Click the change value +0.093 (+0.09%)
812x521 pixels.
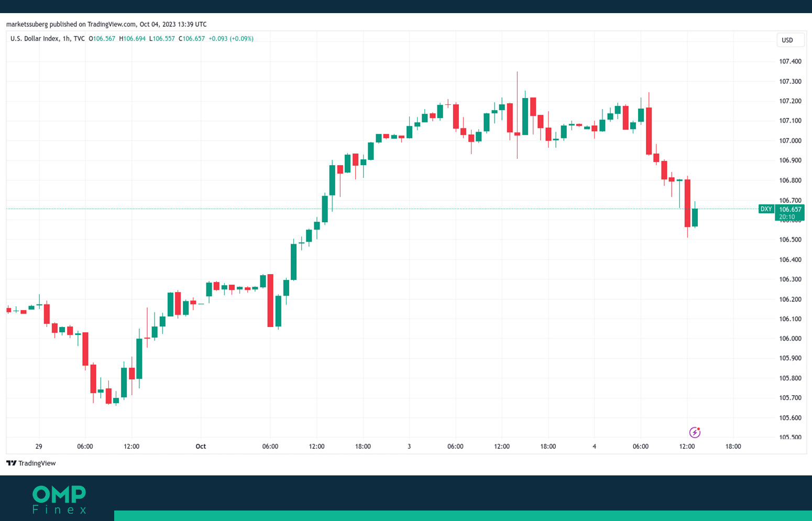tap(231, 39)
